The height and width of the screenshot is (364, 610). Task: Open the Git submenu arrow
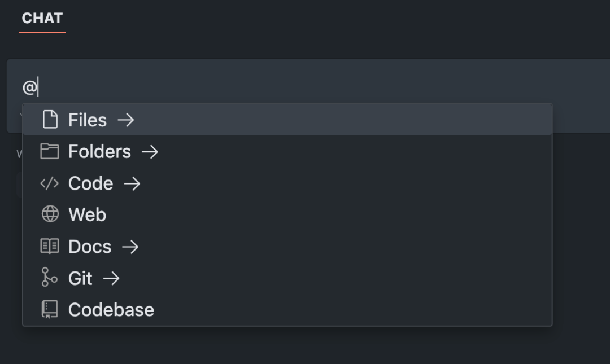coord(111,278)
